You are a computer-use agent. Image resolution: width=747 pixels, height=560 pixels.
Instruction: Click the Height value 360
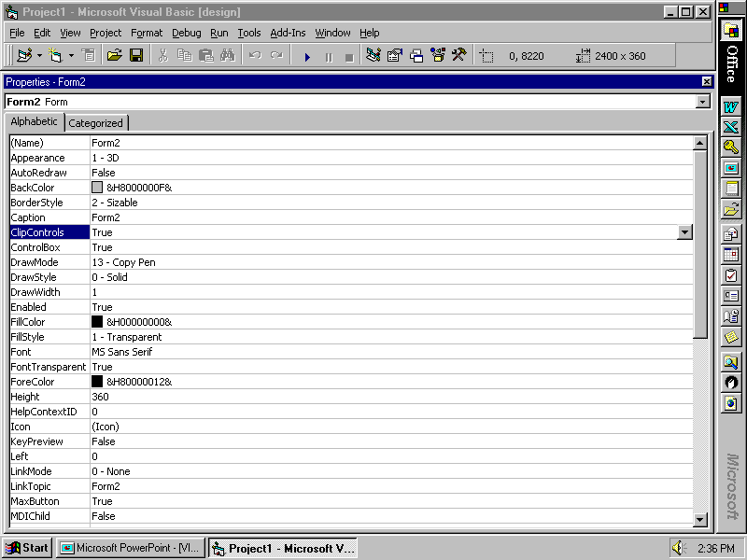tap(101, 397)
